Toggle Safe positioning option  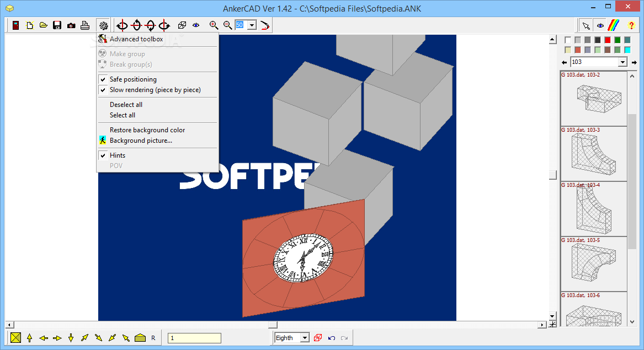pos(157,79)
